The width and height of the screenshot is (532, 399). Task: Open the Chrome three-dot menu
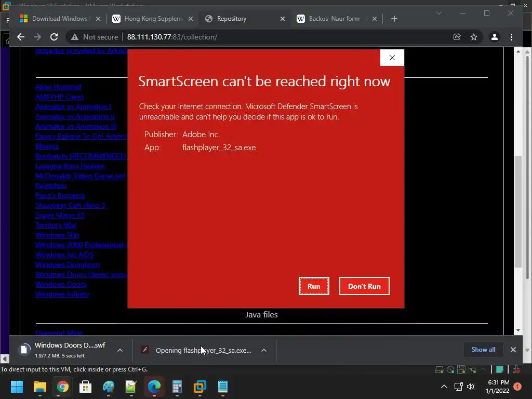(x=511, y=37)
